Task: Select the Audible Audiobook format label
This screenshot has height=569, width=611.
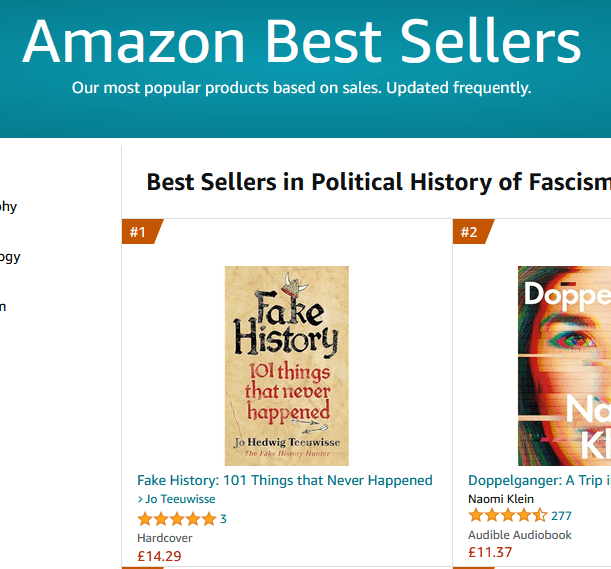Action: 520,535
